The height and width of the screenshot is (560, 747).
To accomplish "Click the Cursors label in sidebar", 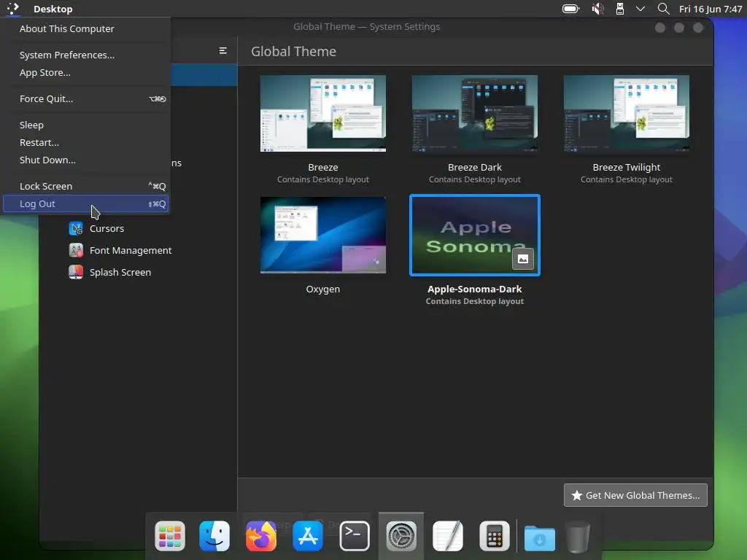I will [107, 228].
